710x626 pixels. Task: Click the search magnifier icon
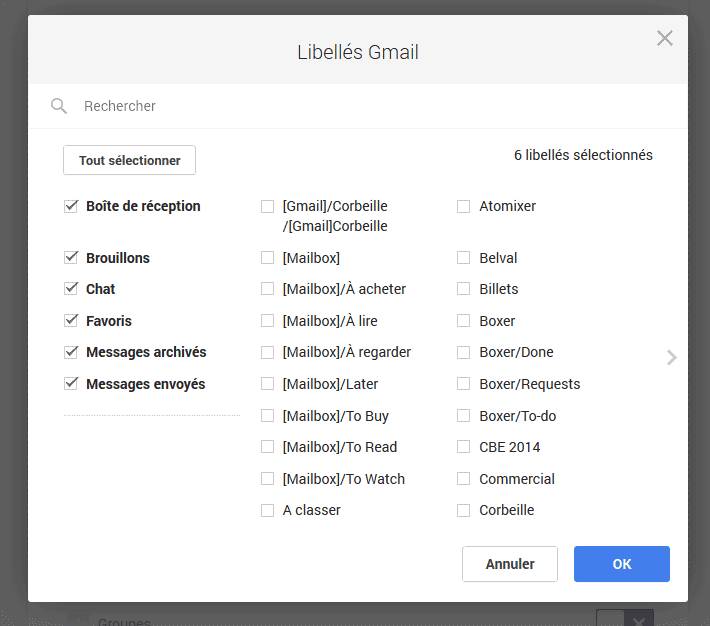click(x=59, y=106)
